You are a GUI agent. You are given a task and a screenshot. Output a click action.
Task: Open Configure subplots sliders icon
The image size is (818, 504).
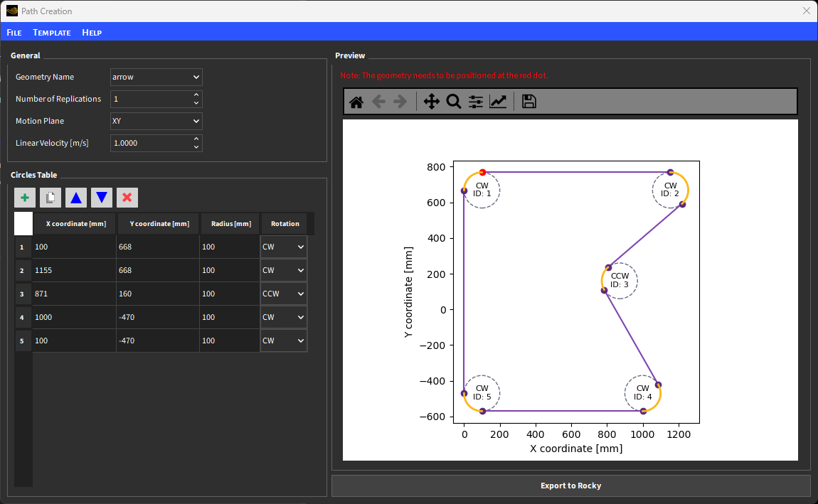coord(476,102)
